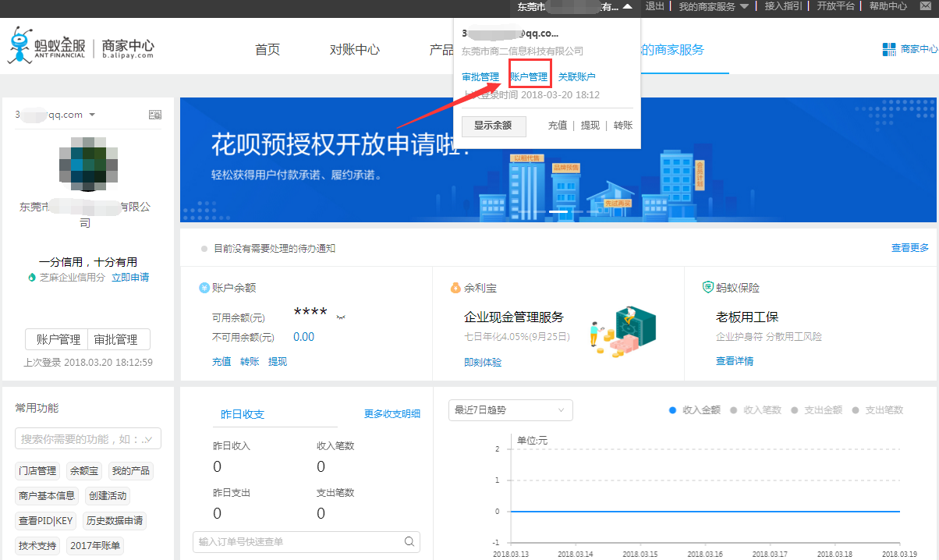Open the 我的产品 shortcut

tap(130, 471)
